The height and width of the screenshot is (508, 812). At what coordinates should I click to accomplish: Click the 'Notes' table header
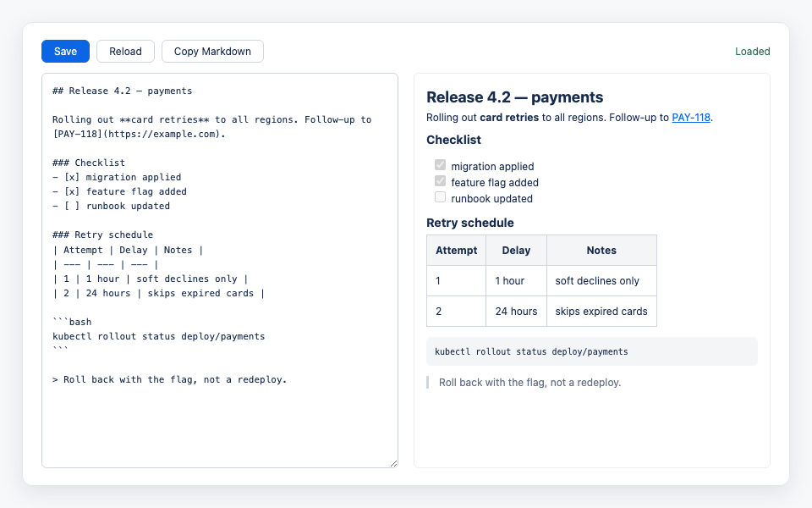pyautogui.click(x=601, y=251)
